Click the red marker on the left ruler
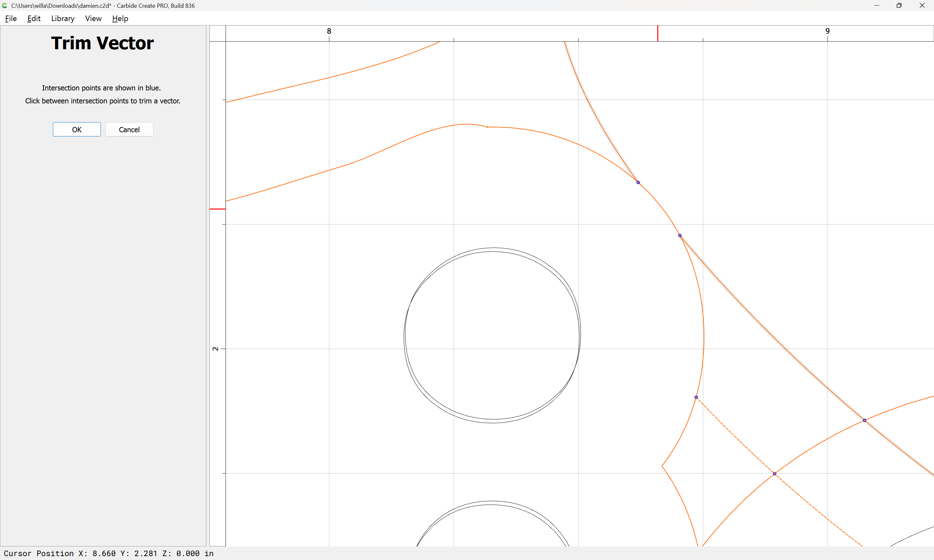The image size is (934, 560). pyautogui.click(x=218, y=209)
